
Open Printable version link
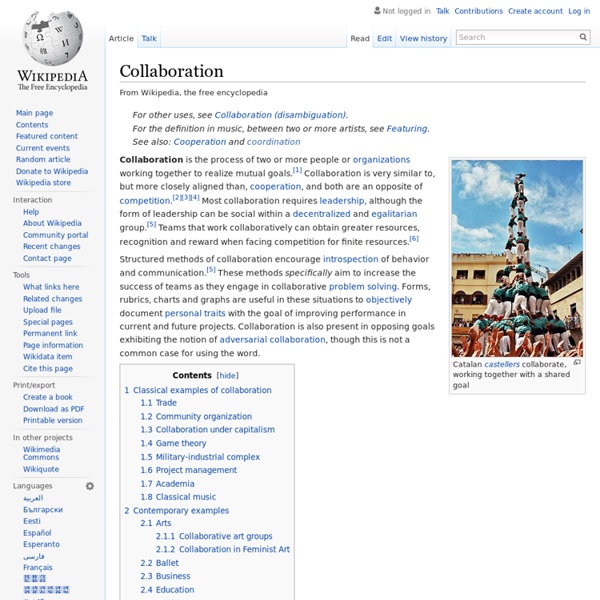tap(53, 420)
